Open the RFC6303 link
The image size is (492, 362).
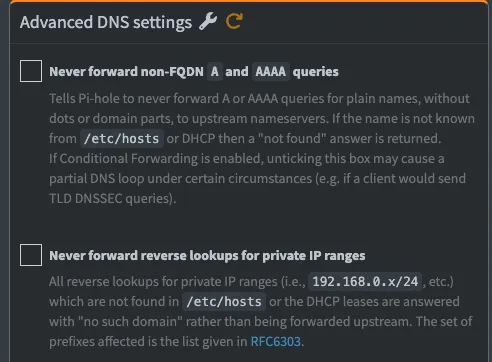pyautogui.click(x=276, y=342)
